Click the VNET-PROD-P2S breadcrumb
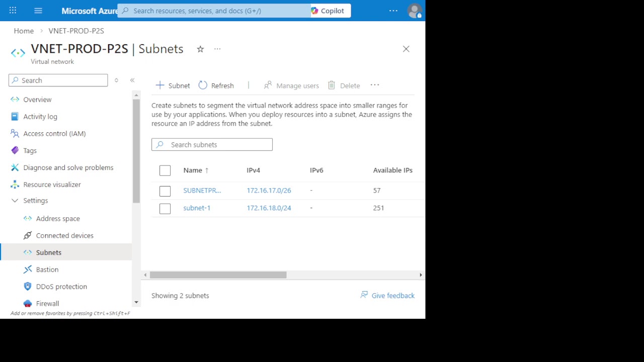 point(76,31)
